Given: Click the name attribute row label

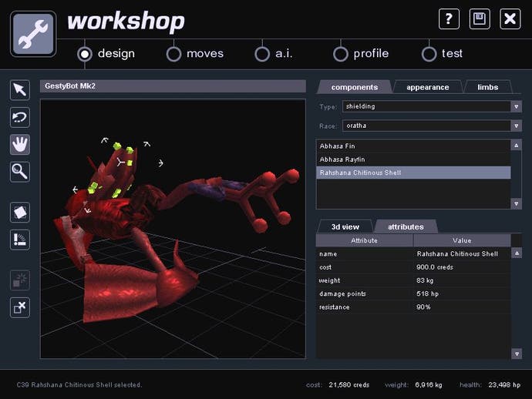Looking at the screenshot, I should tap(328, 254).
